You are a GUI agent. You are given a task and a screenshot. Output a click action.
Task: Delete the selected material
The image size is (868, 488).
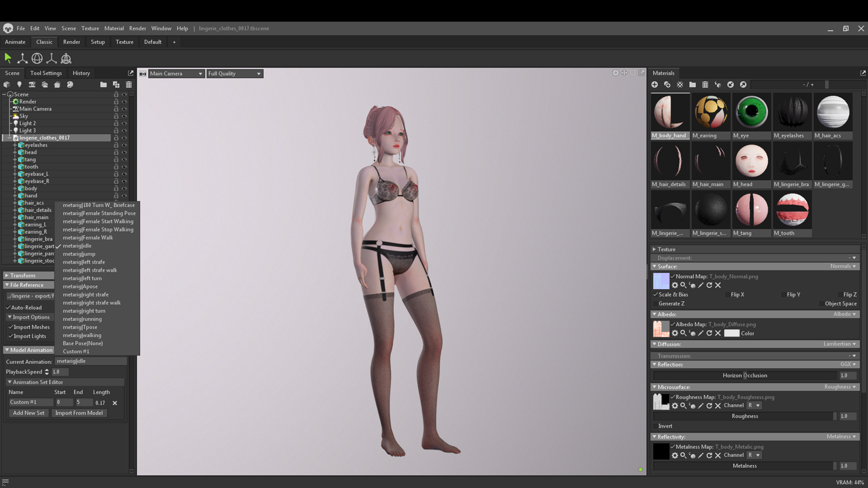pos(705,84)
